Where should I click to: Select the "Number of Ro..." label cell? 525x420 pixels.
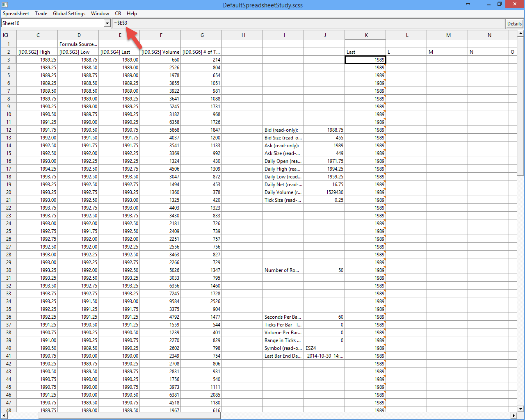(x=283, y=270)
